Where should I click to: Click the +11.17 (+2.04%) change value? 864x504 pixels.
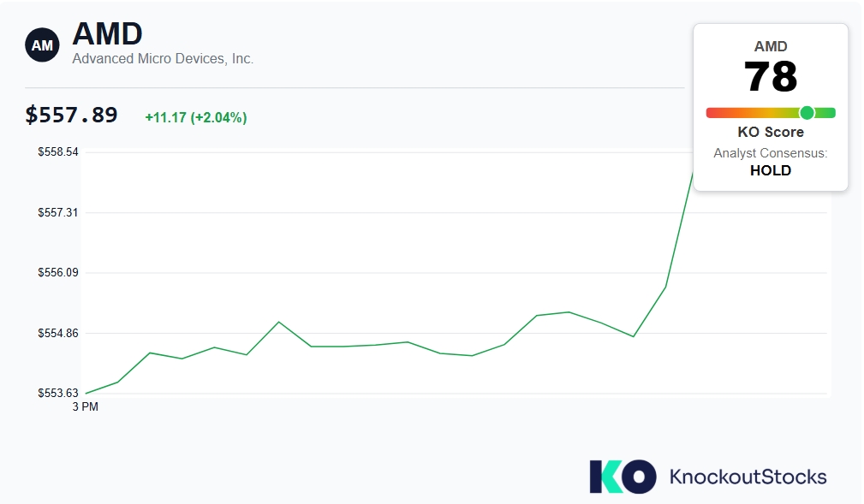(195, 117)
